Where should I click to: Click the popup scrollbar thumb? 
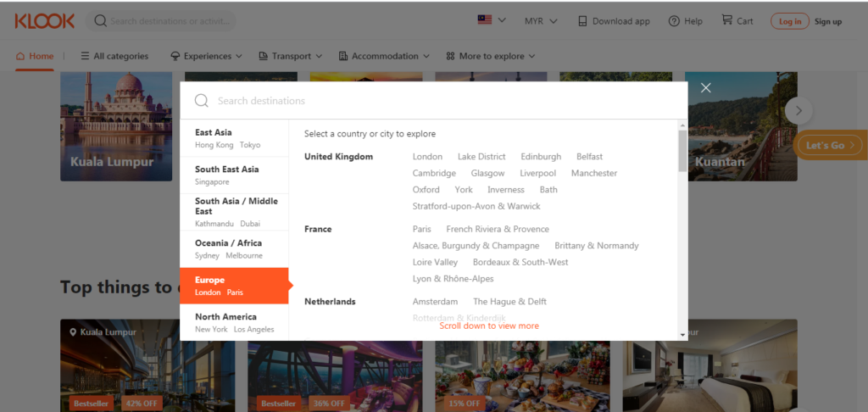(x=682, y=150)
